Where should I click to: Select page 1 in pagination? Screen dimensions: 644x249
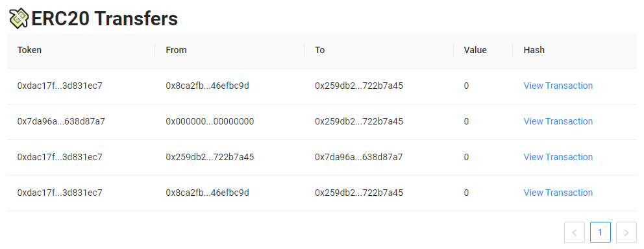[x=601, y=232]
